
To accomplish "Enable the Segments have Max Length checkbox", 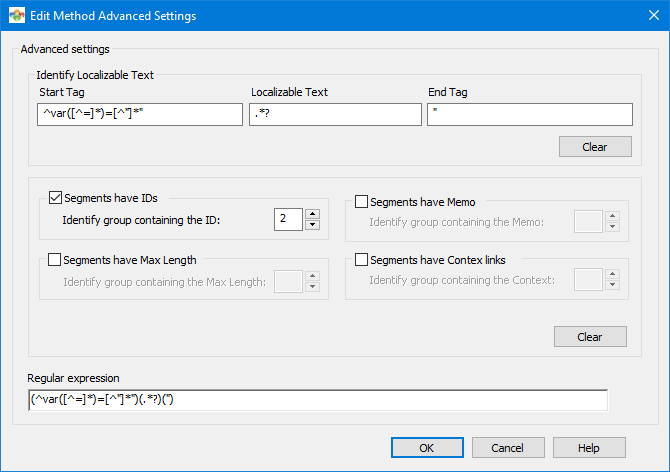I will click(54, 260).
